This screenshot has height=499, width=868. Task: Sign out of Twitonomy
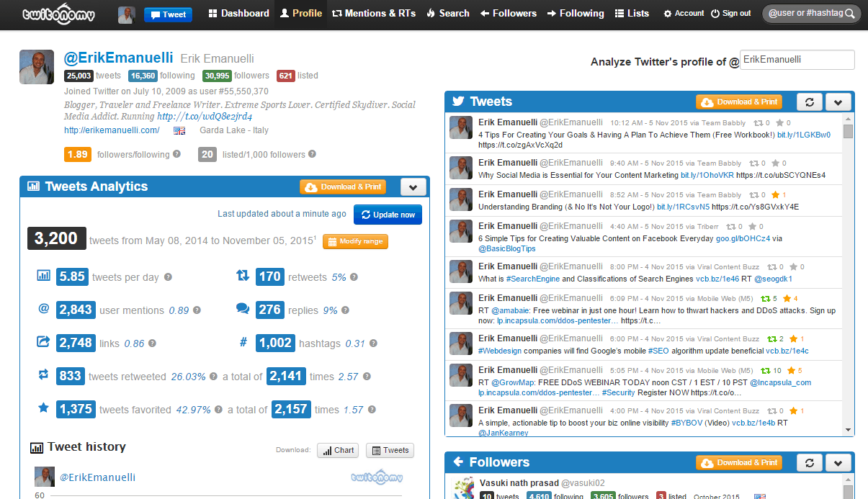pos(730,13)
